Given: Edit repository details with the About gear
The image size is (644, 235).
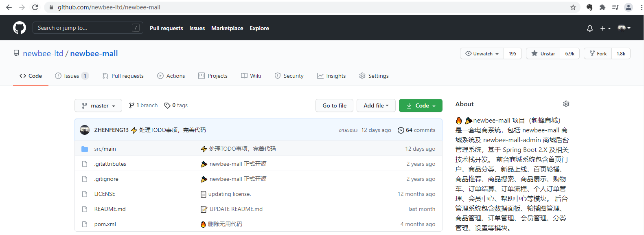Looking at the screenshot, I should point(566,104).
